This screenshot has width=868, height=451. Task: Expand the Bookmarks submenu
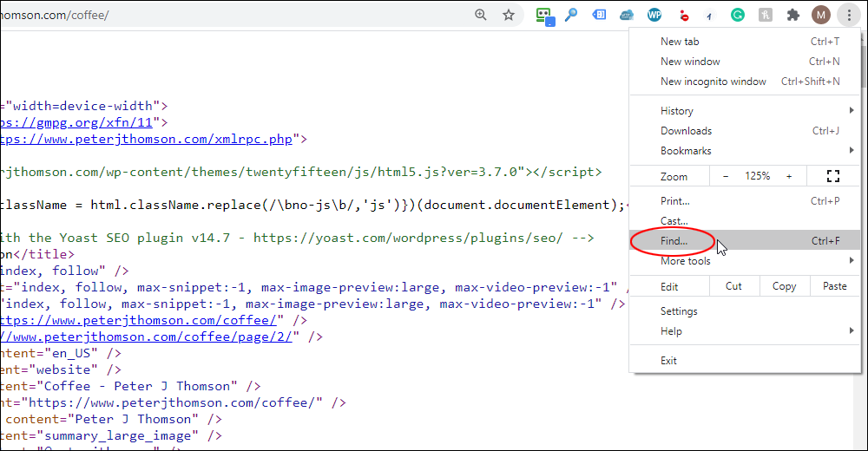[x=745, y=151]
